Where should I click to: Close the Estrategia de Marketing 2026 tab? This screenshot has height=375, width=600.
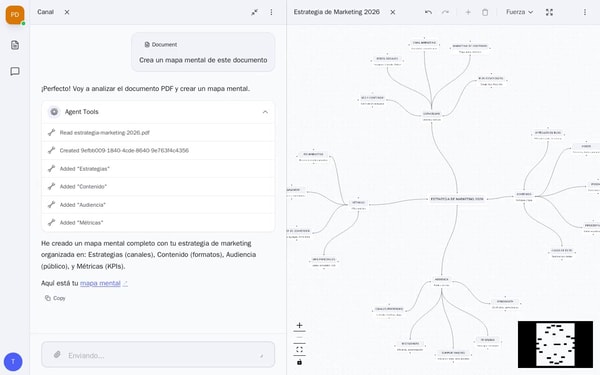[393, 12]
